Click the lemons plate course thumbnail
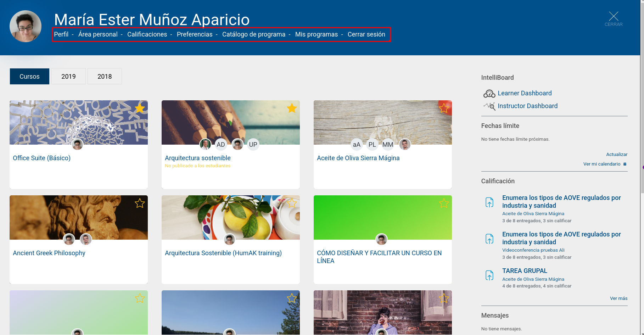The image size is (644, 335). pos(231,217)
